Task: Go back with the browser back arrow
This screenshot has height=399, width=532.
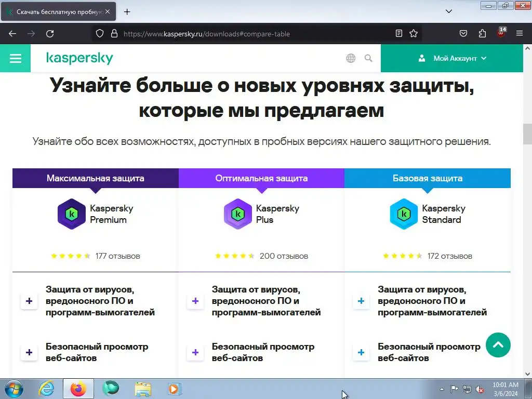Action: click(12, 34)
